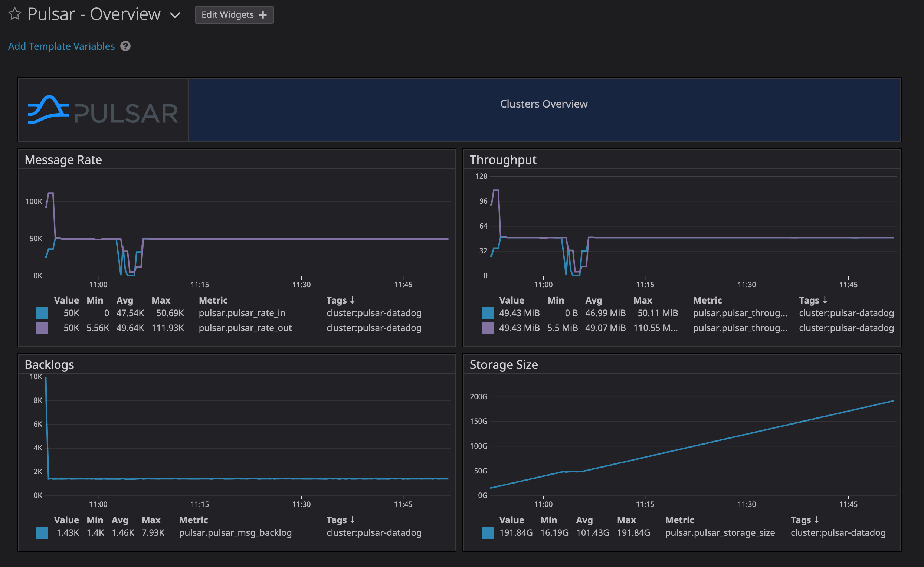Sort Backlogs legend by Tags arrow
Viewport: 924px width, 567px height.
click(352, 520)
